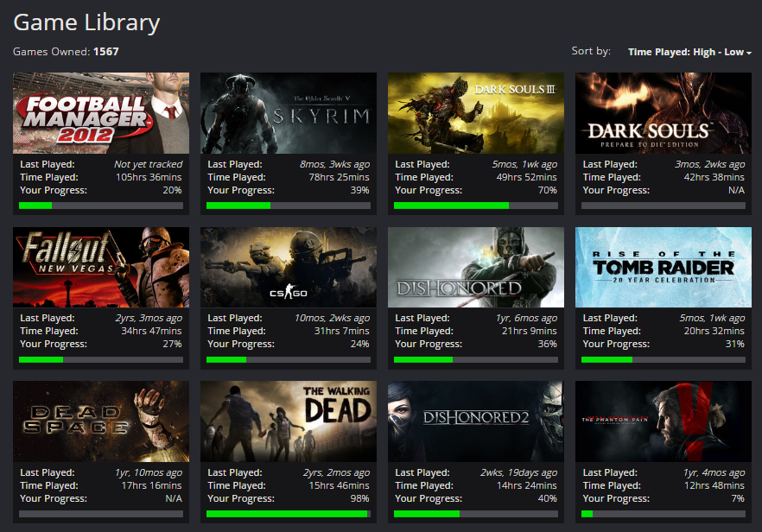Click the empty progress bar under Dead Space

(101, 514)
